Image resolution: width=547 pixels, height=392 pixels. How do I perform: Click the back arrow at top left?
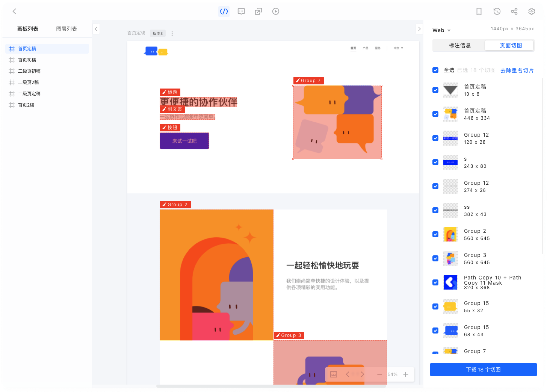coord(14,11)
